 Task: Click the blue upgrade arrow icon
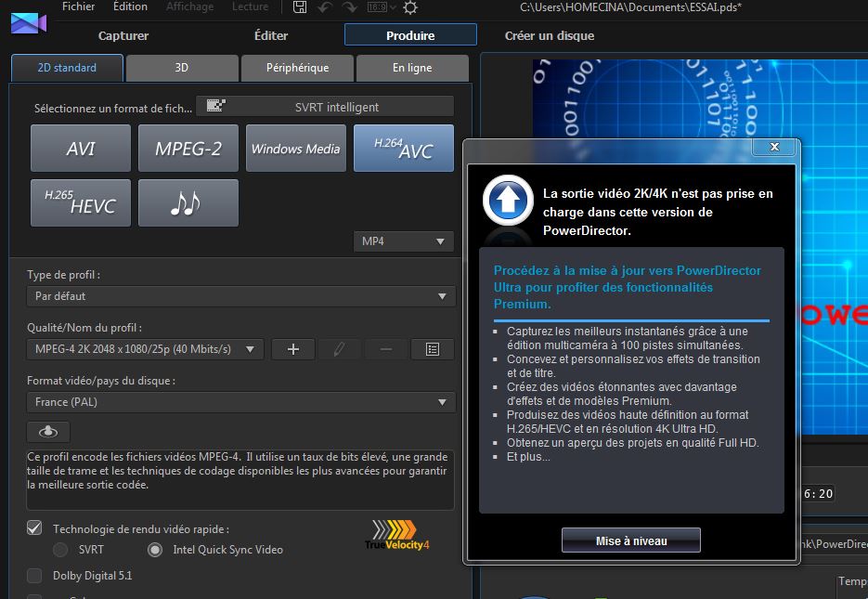(x=508, y=200)
